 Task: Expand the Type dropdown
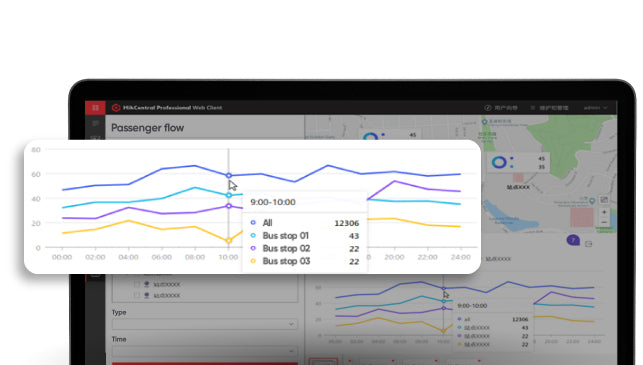point(205,324)
